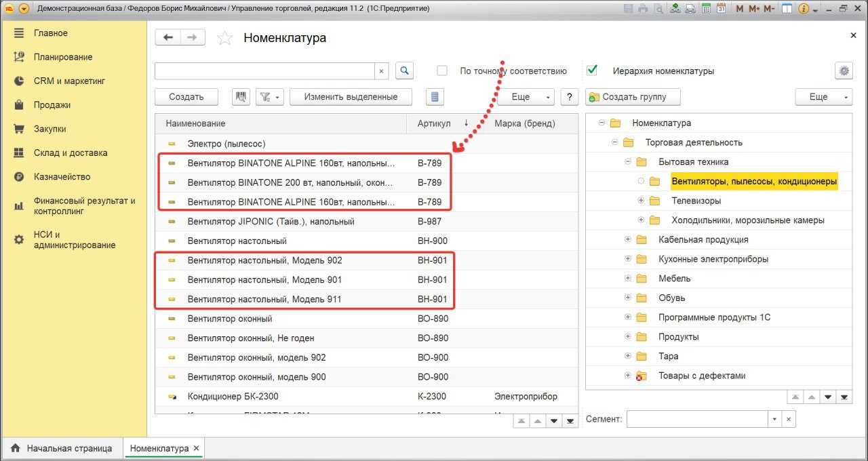Open the left Еще dropdown menu
Viewport: 868px width, 461px height.
526,97
